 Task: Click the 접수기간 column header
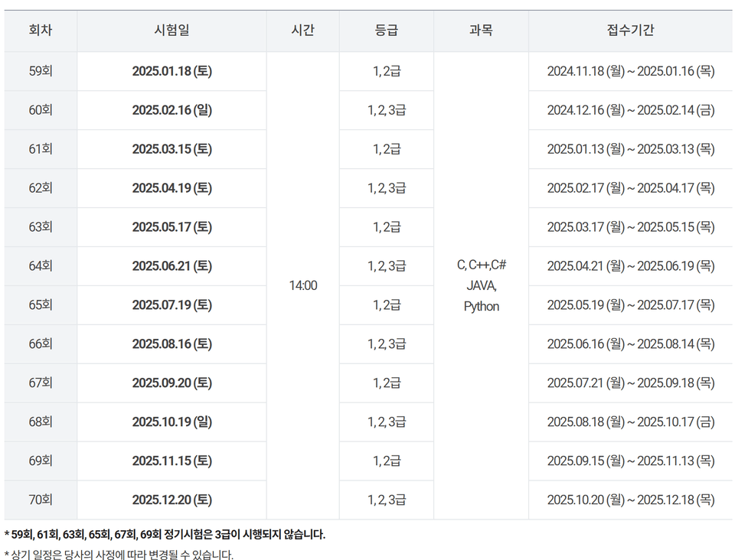coord(630,31)
